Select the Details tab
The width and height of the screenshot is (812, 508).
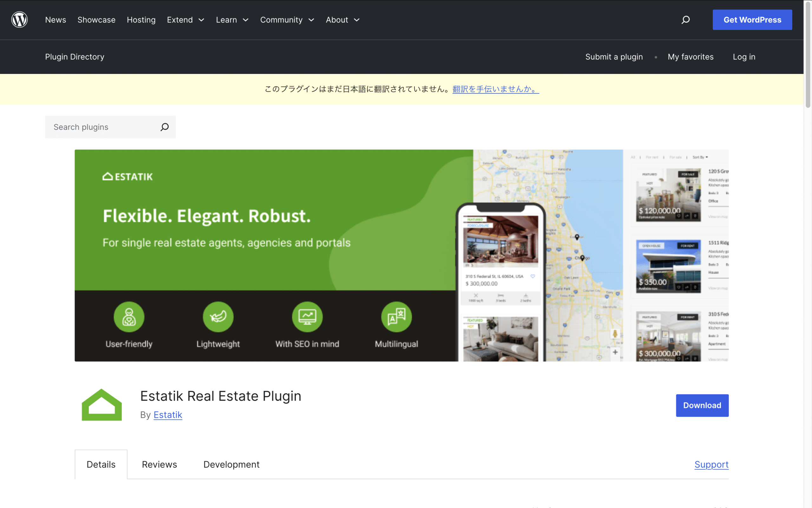pos(101,464)
